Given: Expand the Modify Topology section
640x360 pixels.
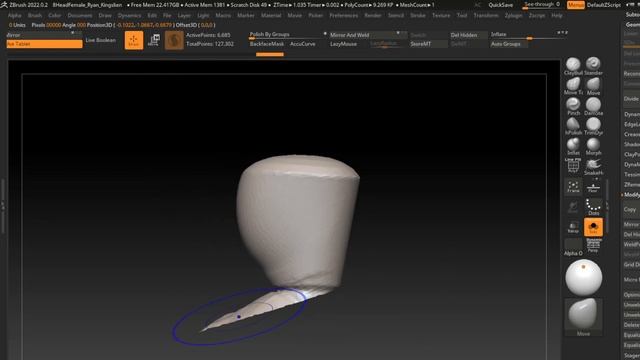Looking at the screenshot, I should click(x=631, y=195).
